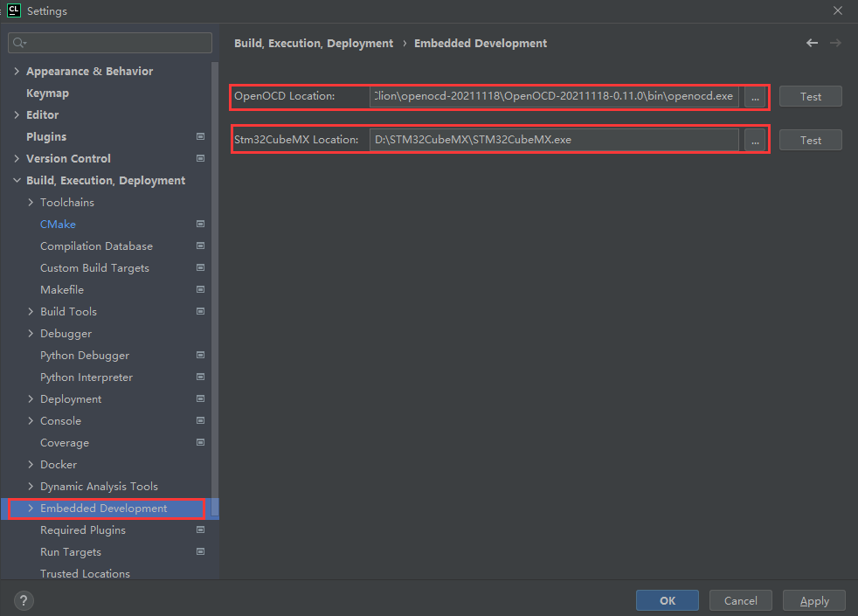Expand the Embedded Development node
This screenshot has width=858, height=616.
31,509
